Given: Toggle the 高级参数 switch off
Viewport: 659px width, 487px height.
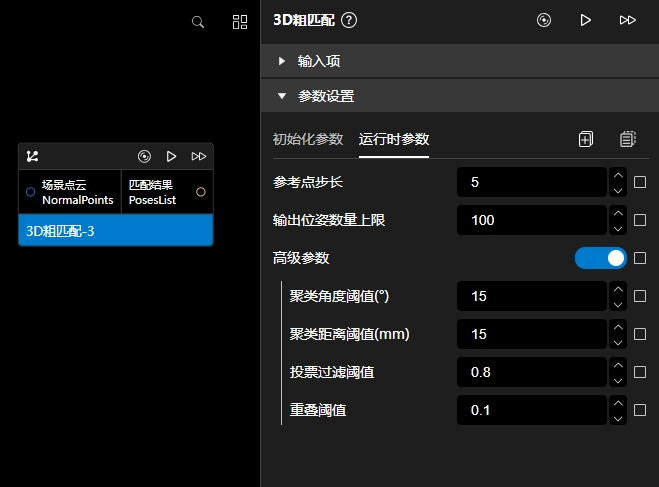Looking at the screenshot, I should pos(600,258).
